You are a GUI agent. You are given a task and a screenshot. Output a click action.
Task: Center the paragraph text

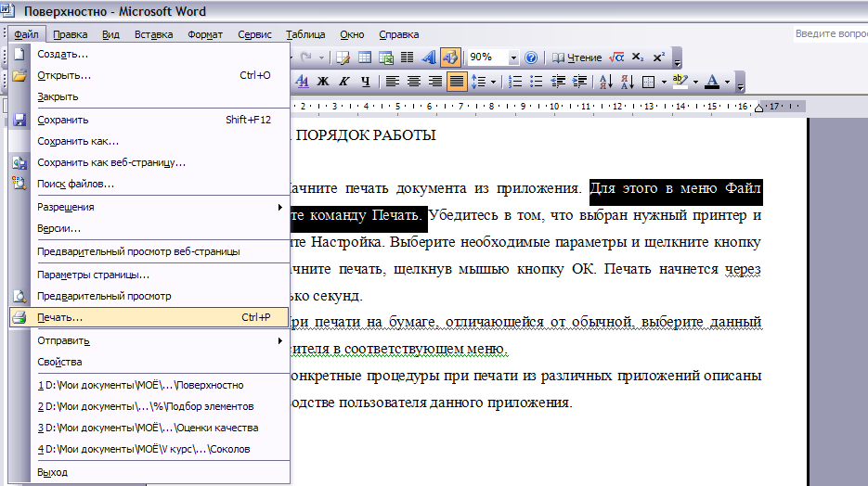[414, 82]
